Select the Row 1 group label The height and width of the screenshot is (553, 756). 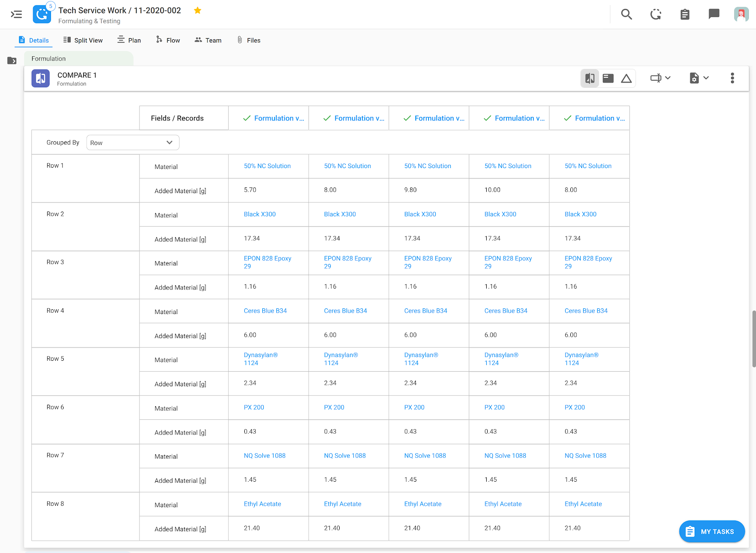[x=55, y=166]
